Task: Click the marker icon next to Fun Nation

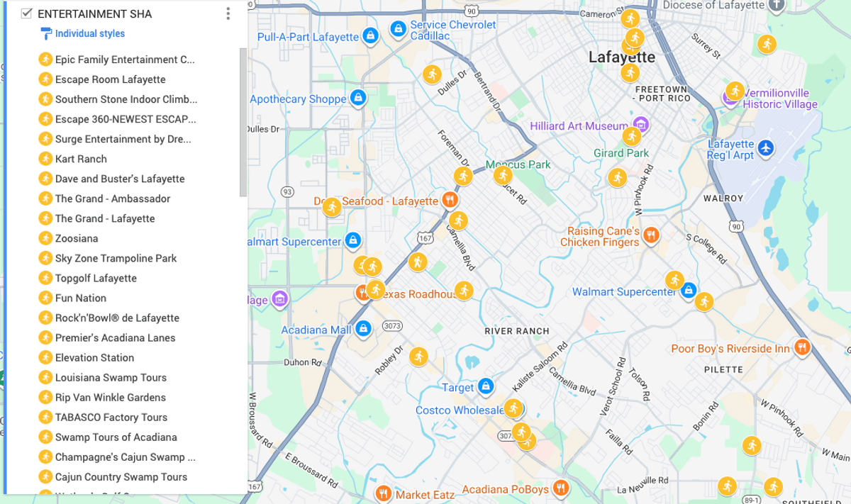Action: [x=45, y=298]
